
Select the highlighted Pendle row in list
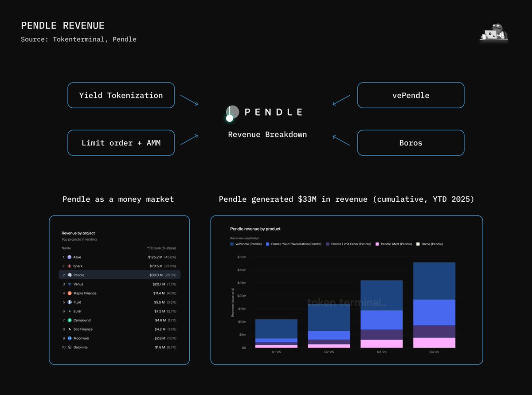[x=119, y=275]
